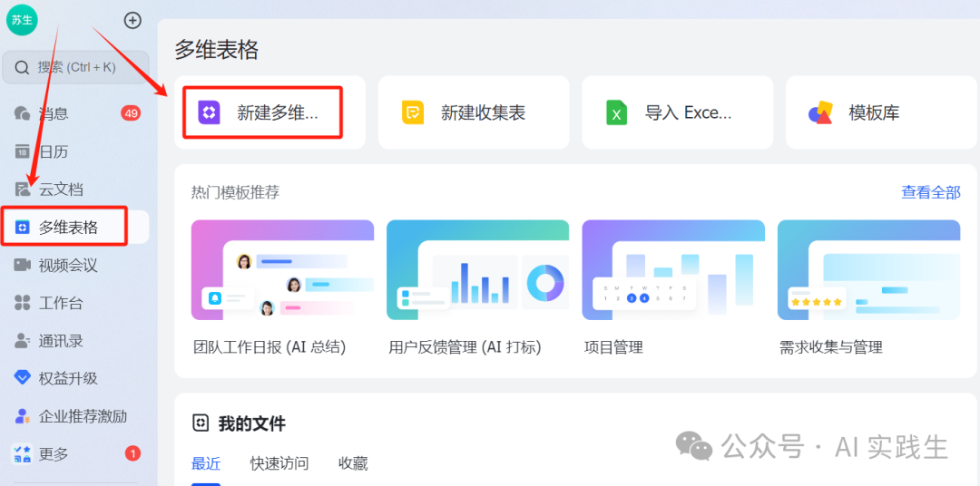The image size is (980, 486).
Task: Click the 苏生 user avatar
Action: pos(22,20)
